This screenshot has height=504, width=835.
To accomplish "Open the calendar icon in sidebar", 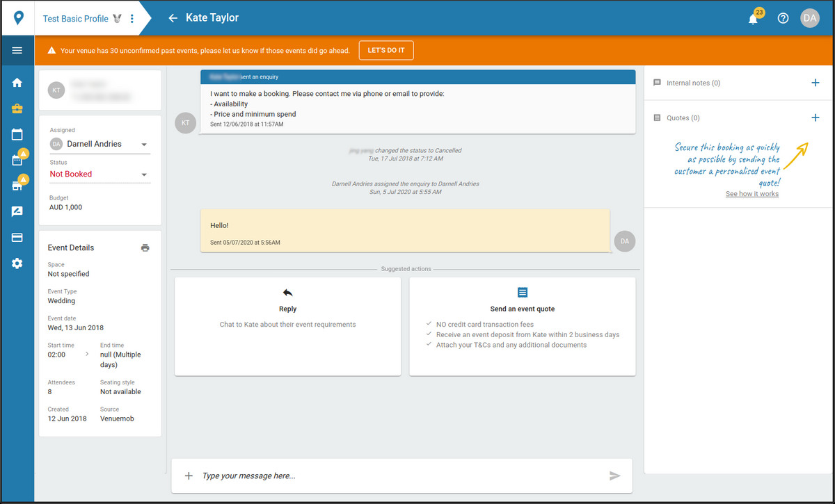I will click(17, 134).
